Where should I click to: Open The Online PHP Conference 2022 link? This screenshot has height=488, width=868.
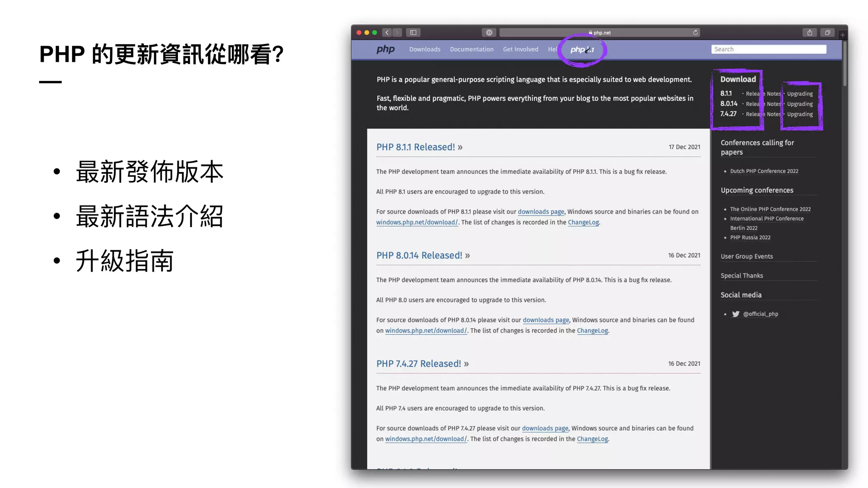click(x=770, y=209)
